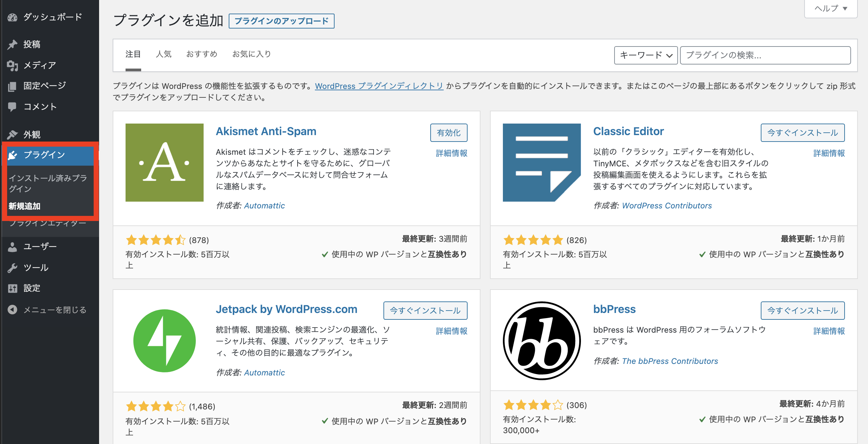Click the Jetpack plugin logo

(x=165, y=340)
